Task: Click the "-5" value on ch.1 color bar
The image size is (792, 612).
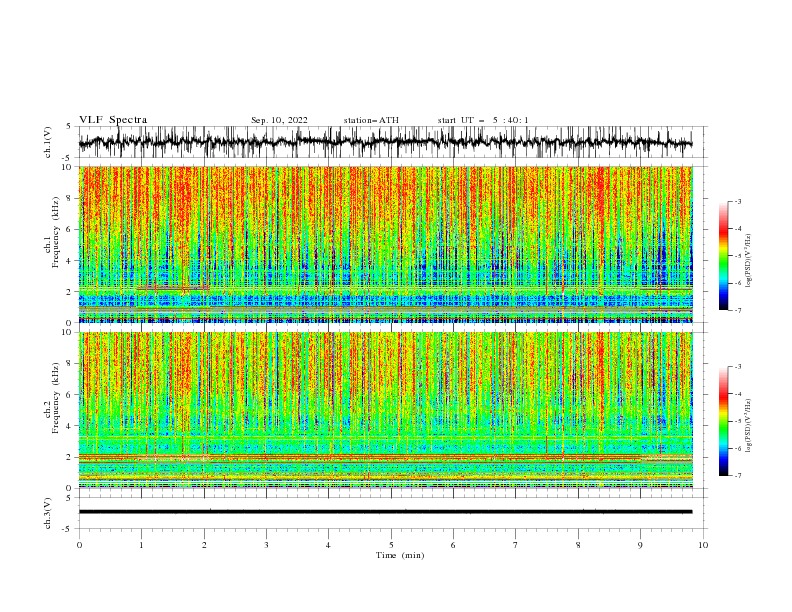Action: (738, 256)
